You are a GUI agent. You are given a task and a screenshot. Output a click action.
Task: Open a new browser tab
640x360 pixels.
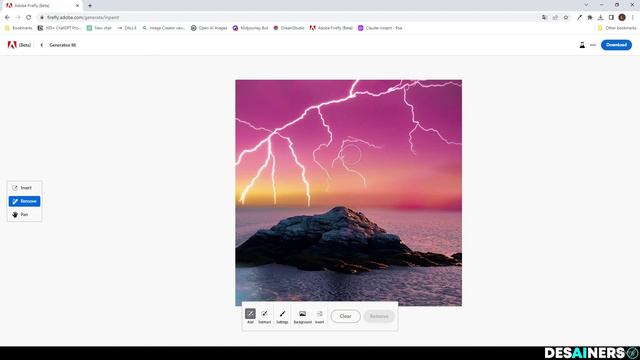pyautogui.click(x=90, y=6)
